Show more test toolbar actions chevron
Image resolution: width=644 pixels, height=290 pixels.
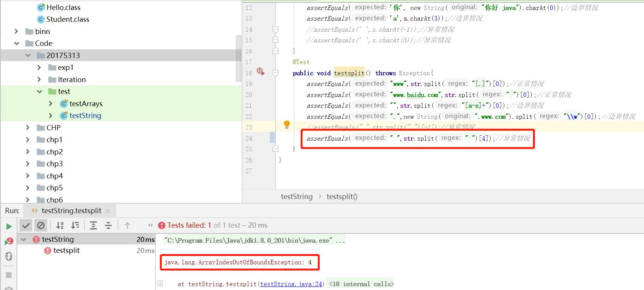tap(150, 225)
